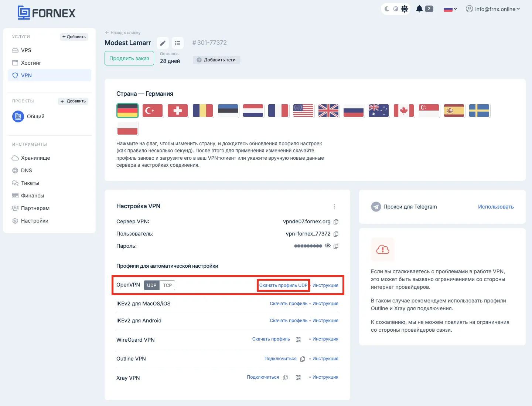Copy the VPN server address vpnde07.fornex.org
The image size is (532, 406).
(336, 222)
